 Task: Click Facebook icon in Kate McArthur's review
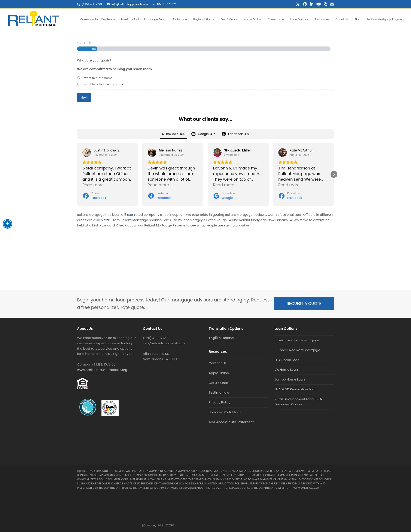coord(281,196)
